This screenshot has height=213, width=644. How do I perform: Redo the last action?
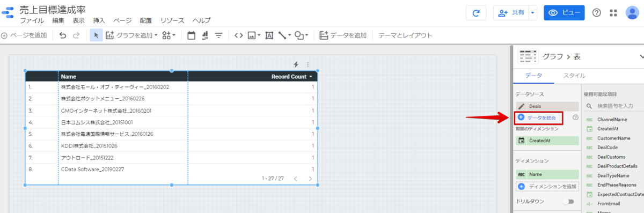click(76, 35)
